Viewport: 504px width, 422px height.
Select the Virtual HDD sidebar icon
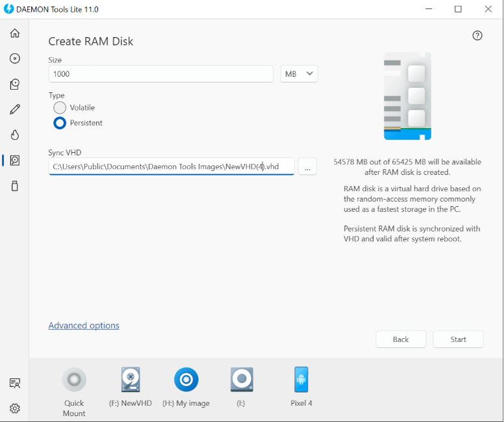click(15, 161)
